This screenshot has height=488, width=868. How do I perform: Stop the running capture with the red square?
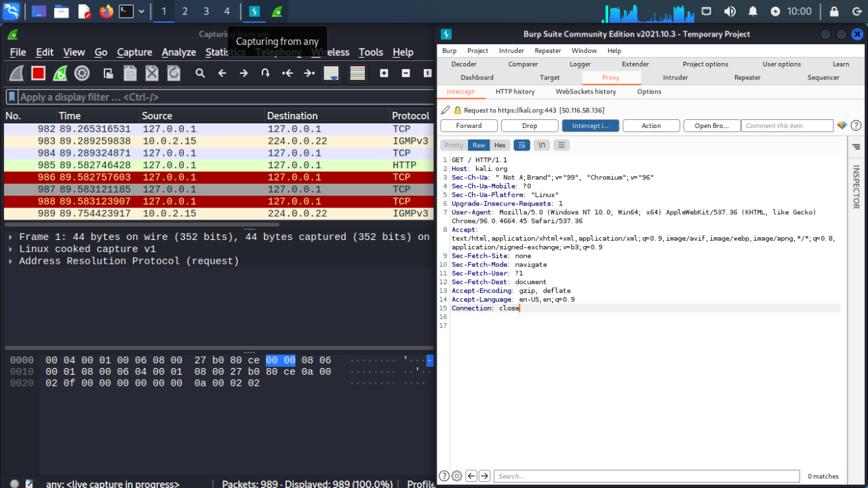(x=38, y=73)
